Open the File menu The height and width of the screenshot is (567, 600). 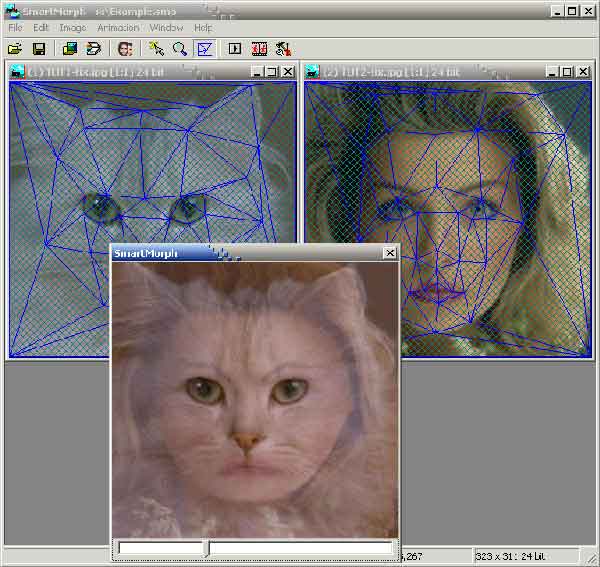click(15, 28)
